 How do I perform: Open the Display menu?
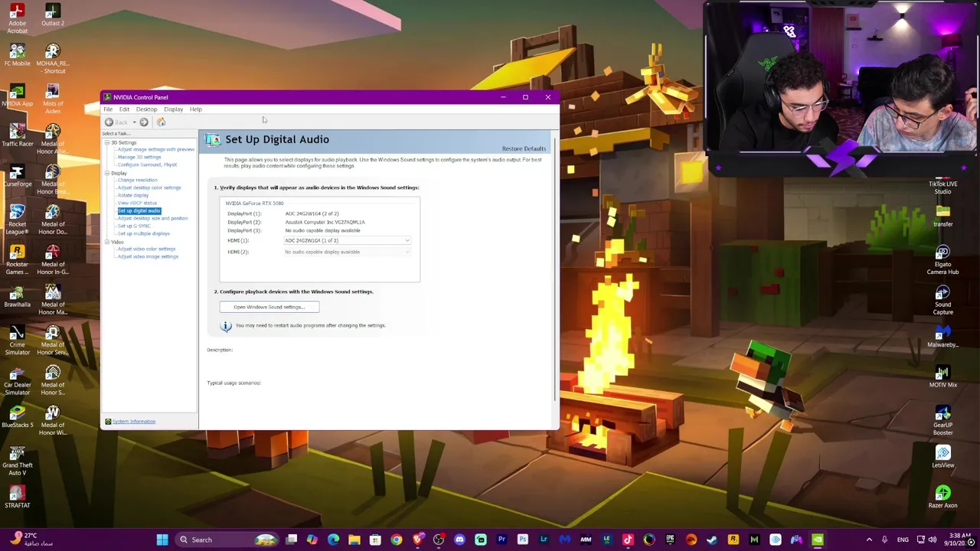(x=173, y=109)
